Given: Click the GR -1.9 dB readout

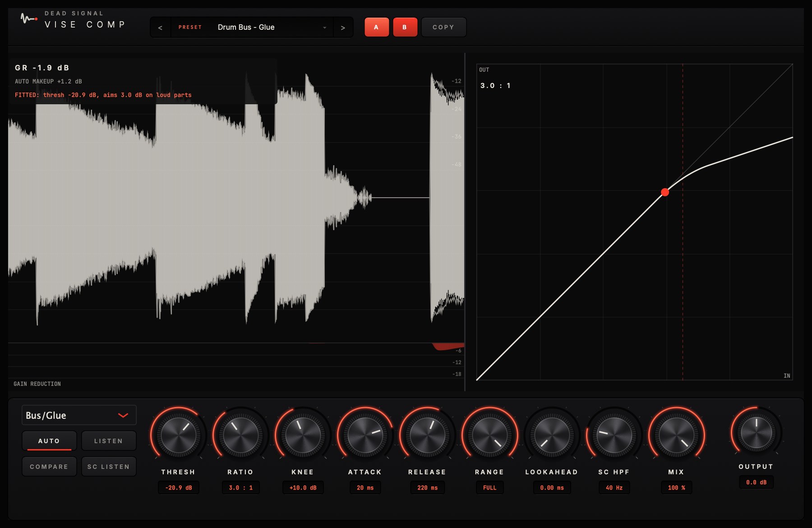Looking at the screenshot, I should pyautogui.click(x=42, y=68).
